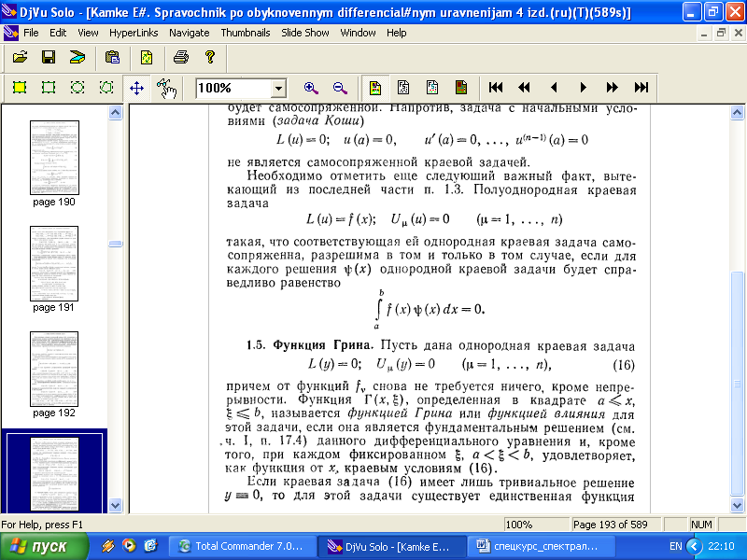Viewport: 747px width, 560px height.
Task: Switch to Total Commander taskbar button
Action: pyautogui.click(x=243, y=546)
